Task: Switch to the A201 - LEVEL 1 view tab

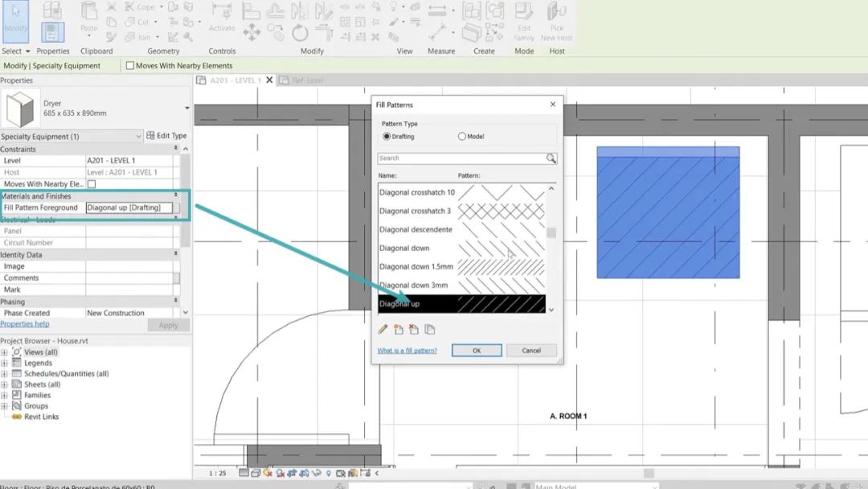Action: (235, 80)
